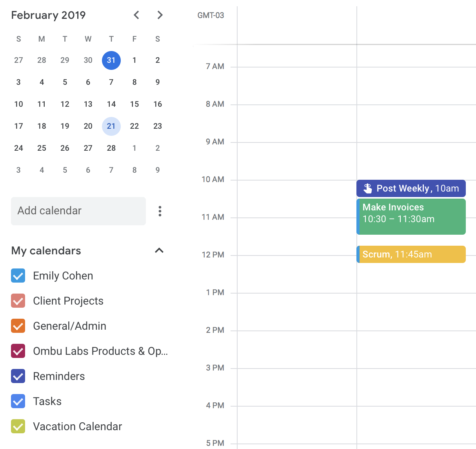476x449 pixels.
Task: Click the reminder icon on Post Weekly
Action: tap(367, 188)
